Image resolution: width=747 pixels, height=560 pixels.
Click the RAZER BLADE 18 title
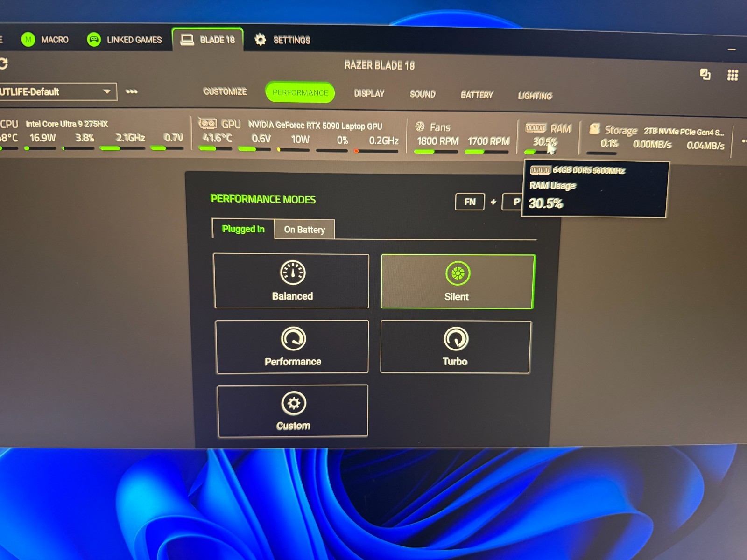point(379,65)
